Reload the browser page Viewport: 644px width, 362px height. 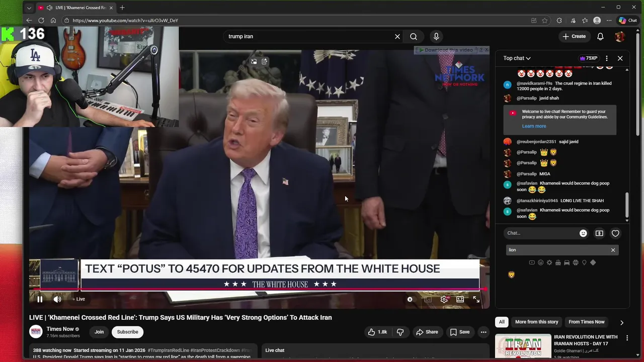41,21
